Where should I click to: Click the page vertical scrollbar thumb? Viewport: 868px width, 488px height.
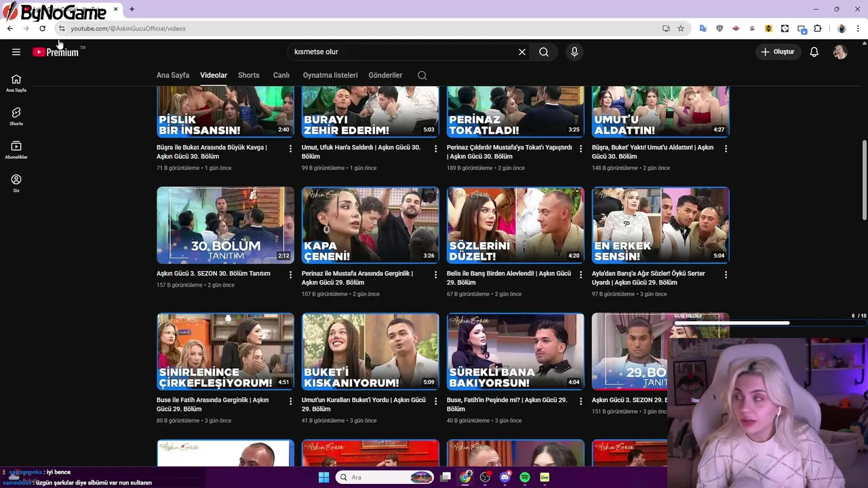[864, 180]
